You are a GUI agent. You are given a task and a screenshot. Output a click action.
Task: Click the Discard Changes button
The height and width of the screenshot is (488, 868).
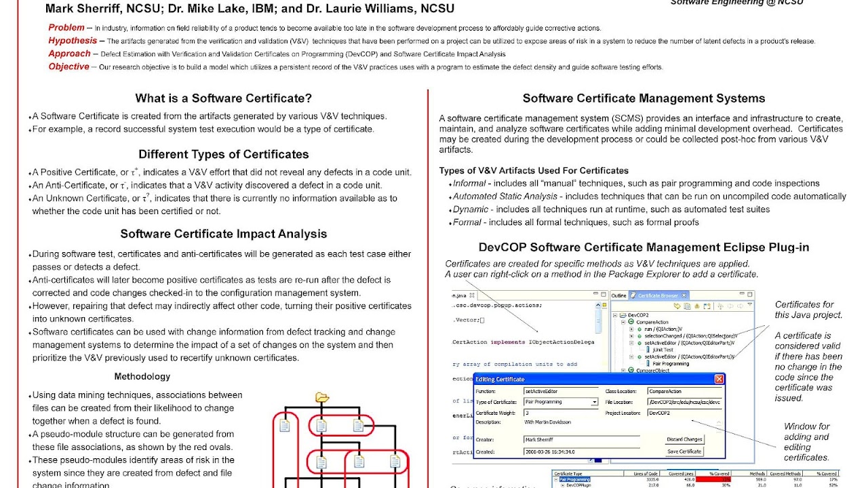(685, 439)
